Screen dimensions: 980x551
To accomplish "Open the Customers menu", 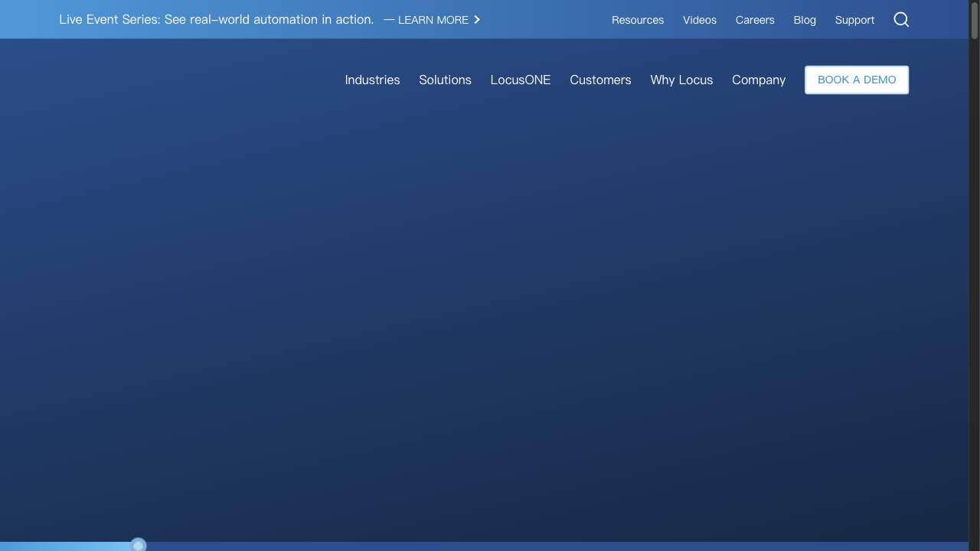I will click(x=600, y=80).
